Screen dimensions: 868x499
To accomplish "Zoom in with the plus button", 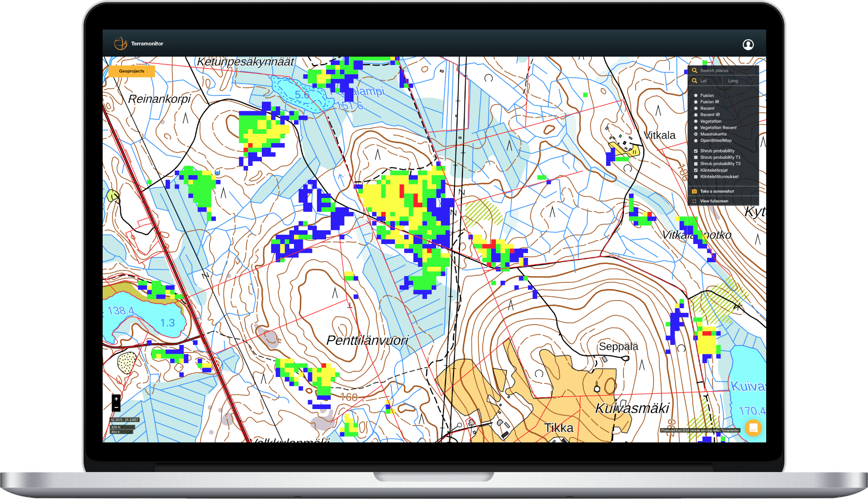I will click(116, 399).
